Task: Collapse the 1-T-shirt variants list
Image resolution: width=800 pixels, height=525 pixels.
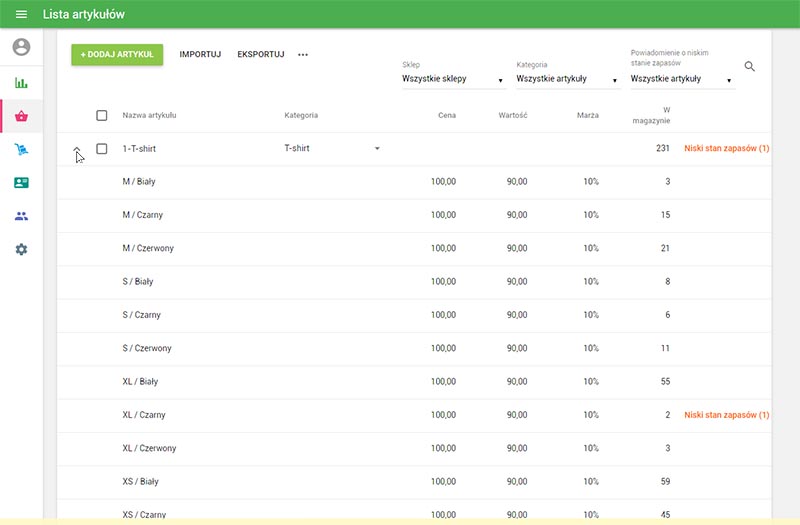Action: click(77, 149)
